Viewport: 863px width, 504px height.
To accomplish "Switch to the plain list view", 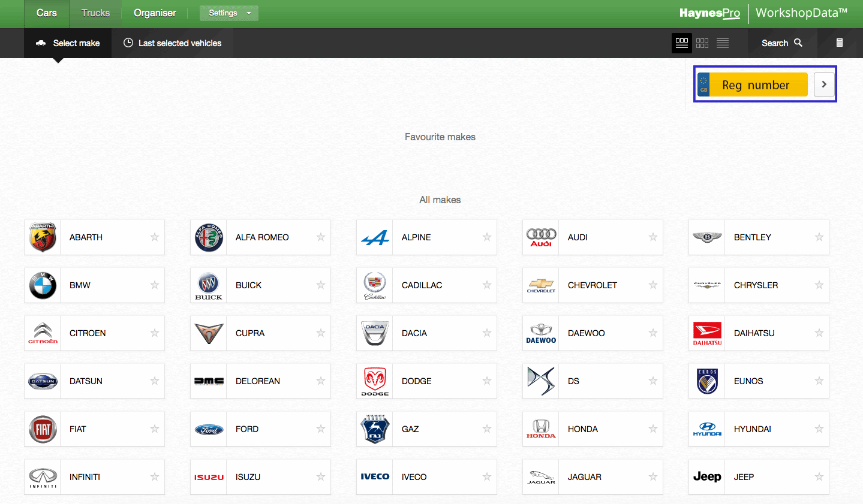I will tap(723, 43).
